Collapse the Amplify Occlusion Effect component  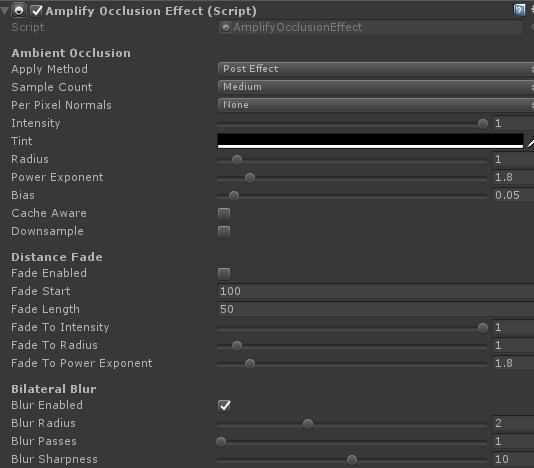tap(4, 10)
